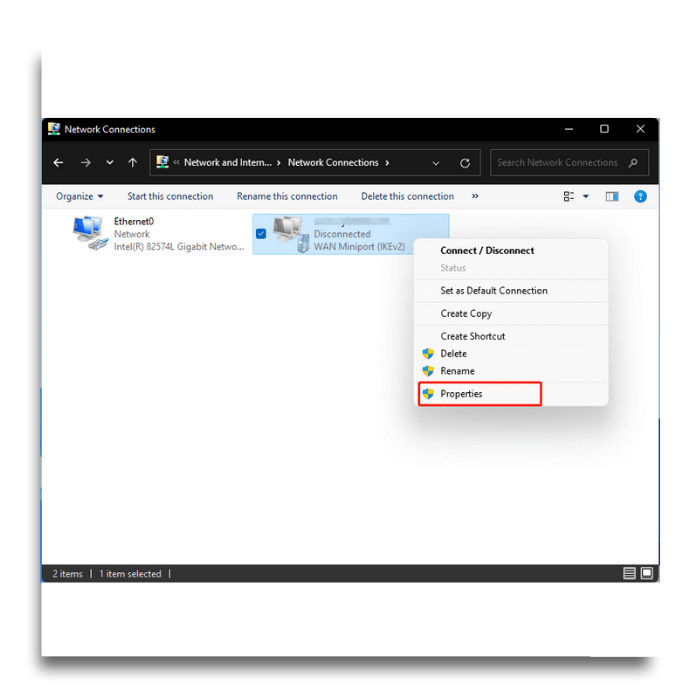Click the 1 item selected status text
The height and width of the screenshot is (700, 700).
pos(130,574)
